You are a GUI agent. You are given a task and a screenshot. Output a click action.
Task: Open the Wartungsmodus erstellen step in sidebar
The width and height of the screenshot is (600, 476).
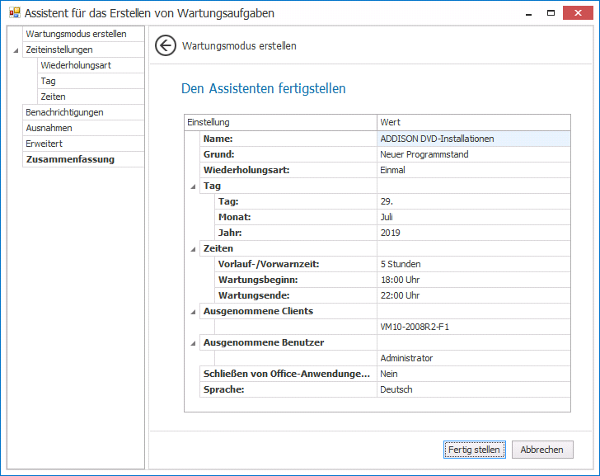pyautogui.click(x=83, y=34)
